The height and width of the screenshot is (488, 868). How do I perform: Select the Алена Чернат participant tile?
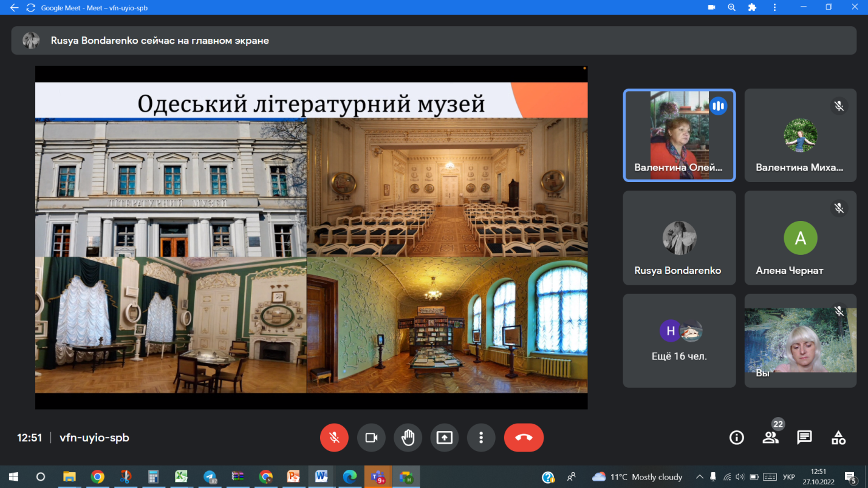click(801, 238)
